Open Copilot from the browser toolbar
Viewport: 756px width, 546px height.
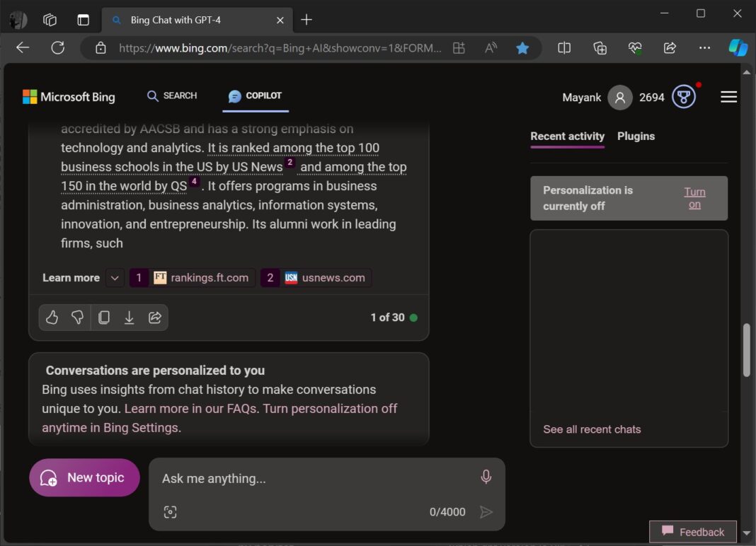(x=738, y=47)
